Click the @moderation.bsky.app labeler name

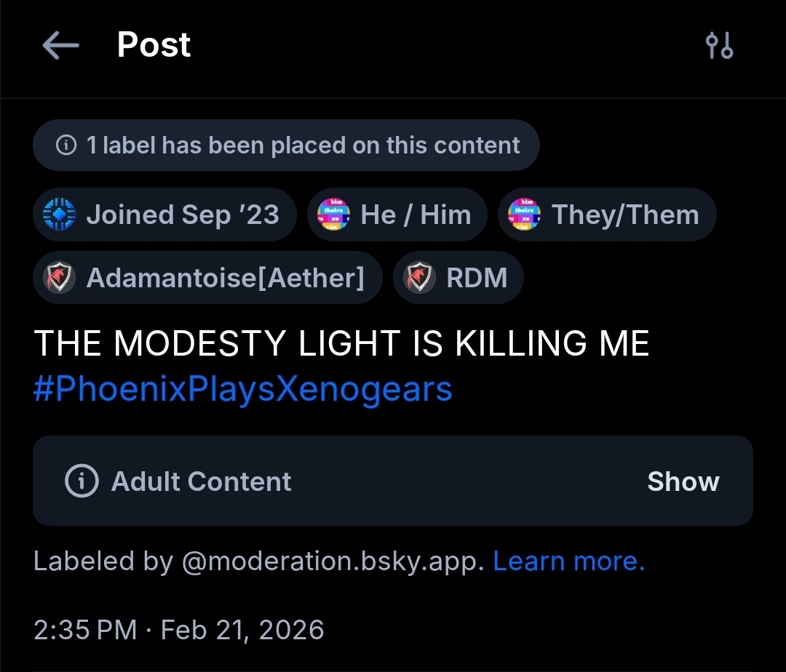(332, 561)
